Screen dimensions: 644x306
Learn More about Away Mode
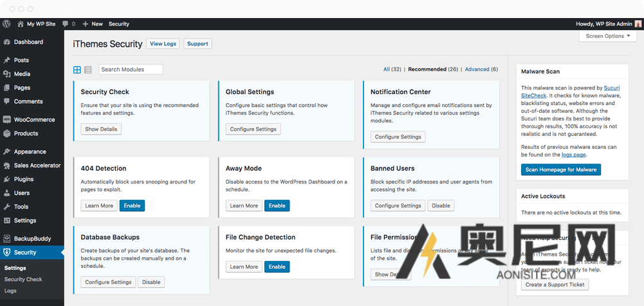[244, 206]
